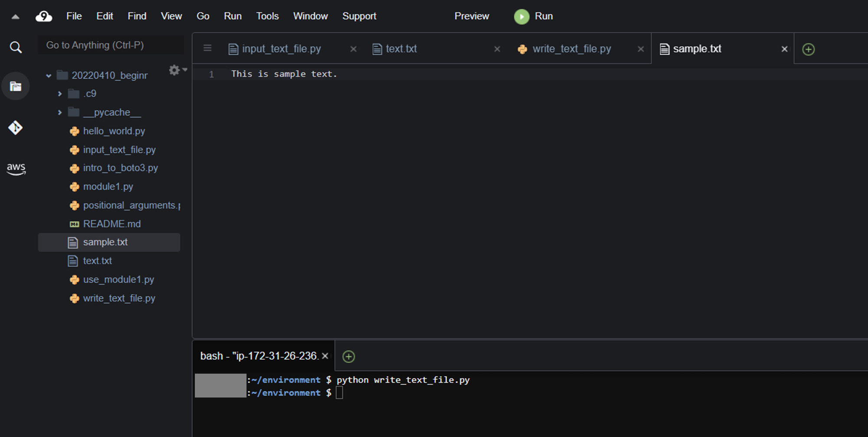Open the editor tab list menu icon
Viewport: 868px width, 437px height.
(x=207, y=48)
